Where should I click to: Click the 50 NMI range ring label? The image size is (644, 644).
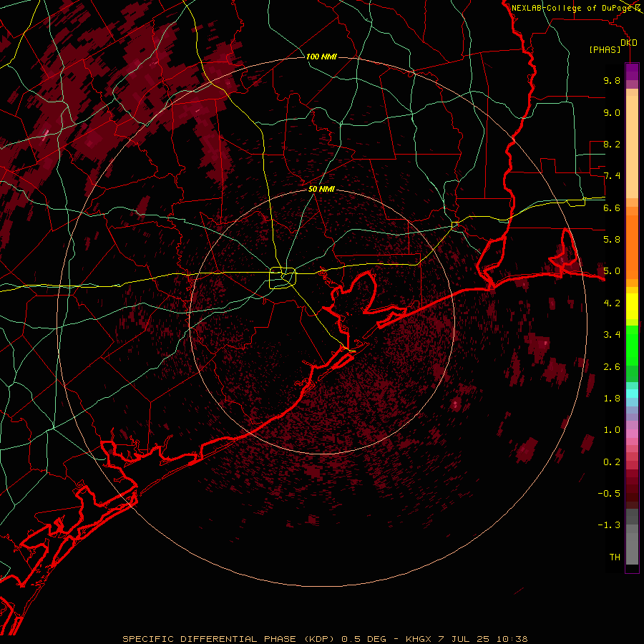321,190
